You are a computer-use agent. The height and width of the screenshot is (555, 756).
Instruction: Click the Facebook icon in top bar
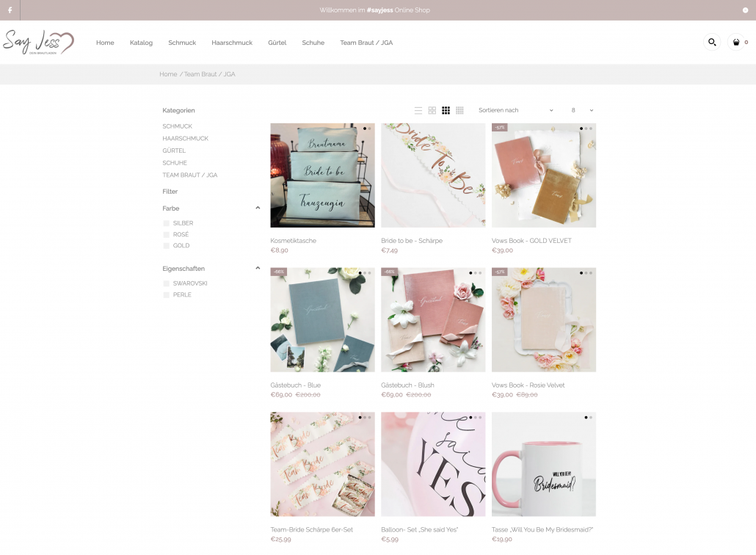point(10,10)
